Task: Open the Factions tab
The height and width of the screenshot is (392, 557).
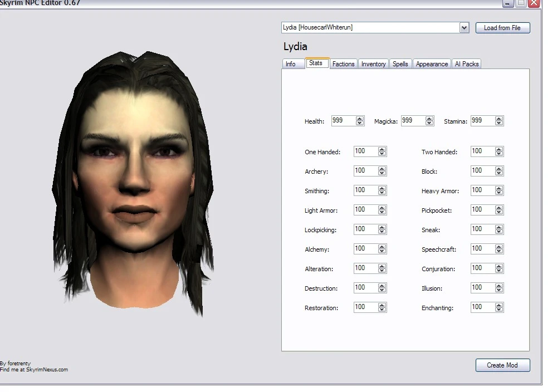Action: 344,64
